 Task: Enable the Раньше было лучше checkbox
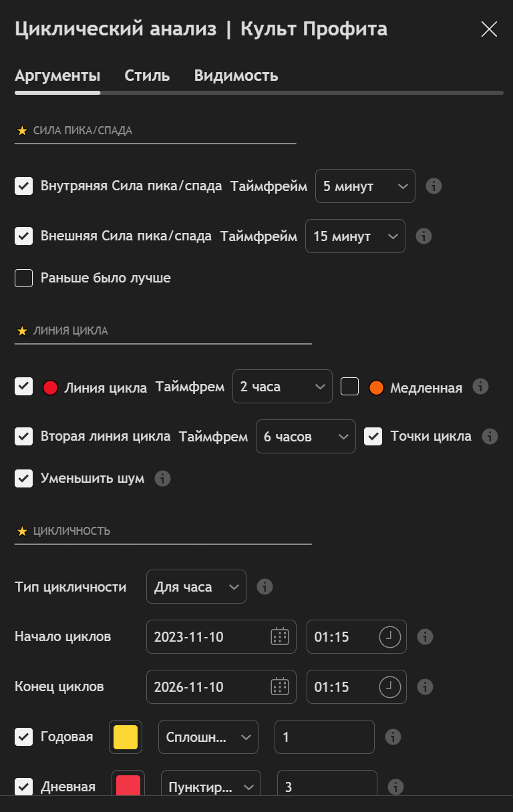(x=24, y=278)
